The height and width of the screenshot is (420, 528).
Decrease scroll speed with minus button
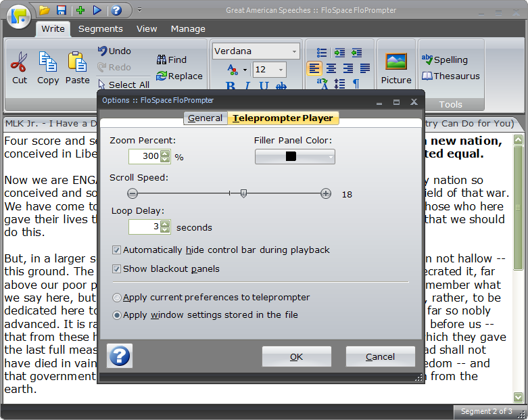133,193
